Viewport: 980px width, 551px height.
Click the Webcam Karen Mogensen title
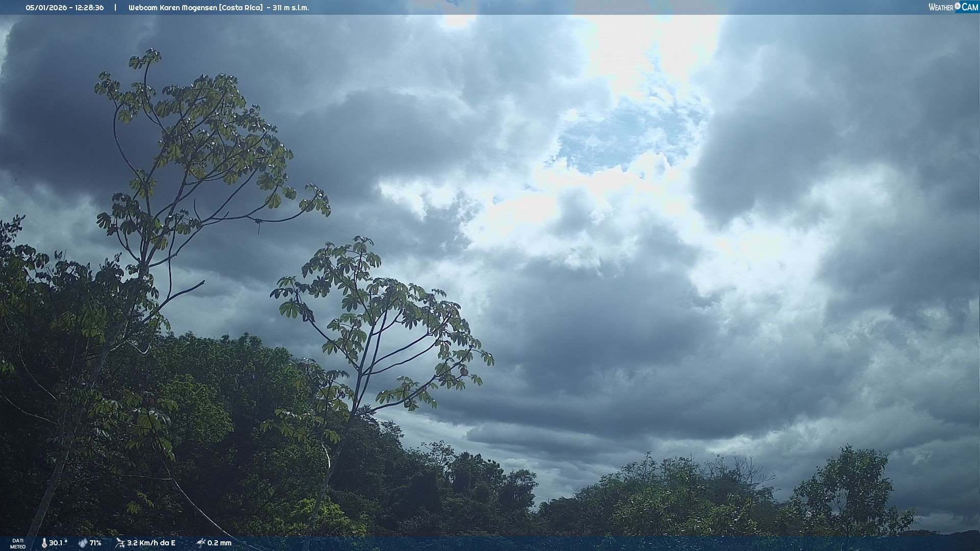173,8
